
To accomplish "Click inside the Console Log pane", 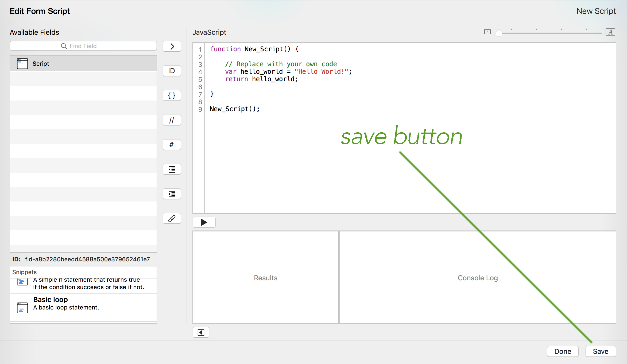I will tap(477, 277).
